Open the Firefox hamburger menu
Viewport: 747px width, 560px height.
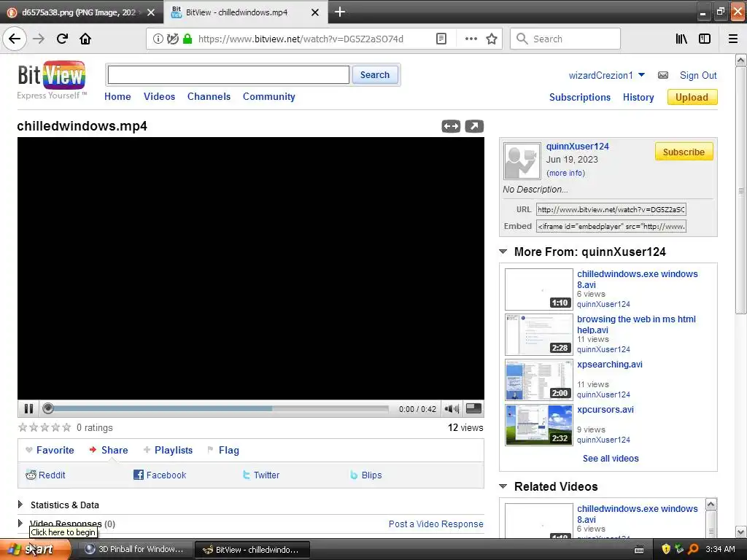pyautogui.click(x=733, y=39)
